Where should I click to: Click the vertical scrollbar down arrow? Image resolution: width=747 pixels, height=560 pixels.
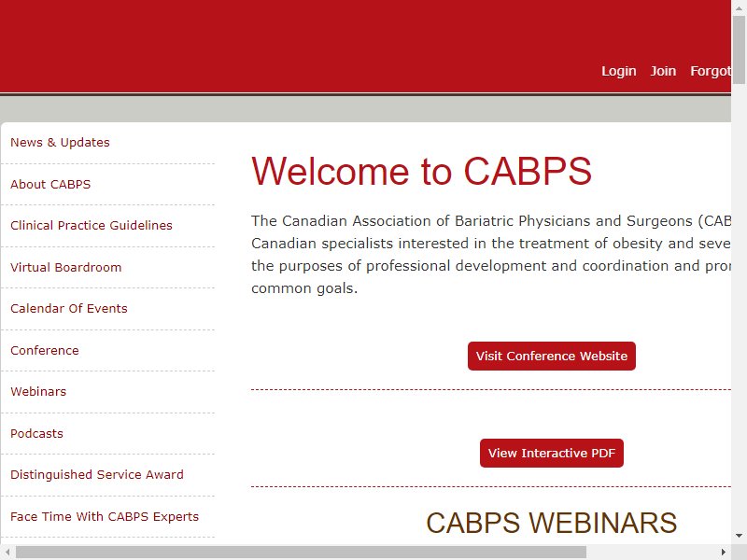tap(739, 536)
